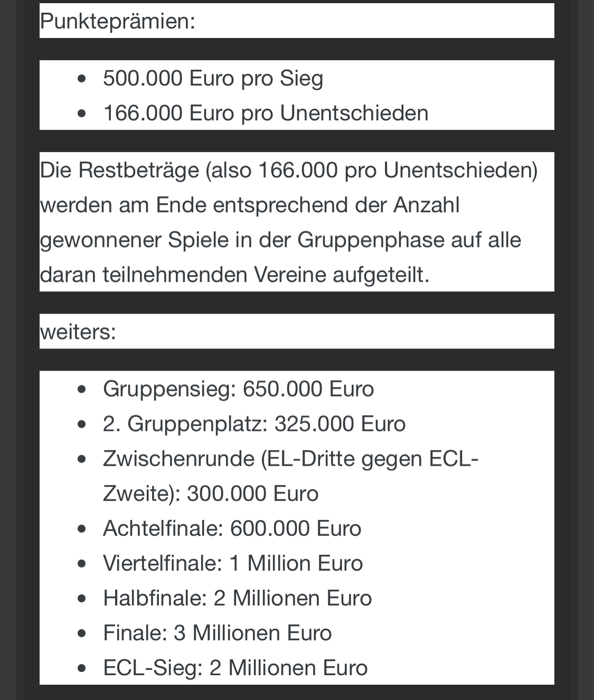Click bullet dot before '500.000 Euro pro Sieg'

(x=81, y=79)
